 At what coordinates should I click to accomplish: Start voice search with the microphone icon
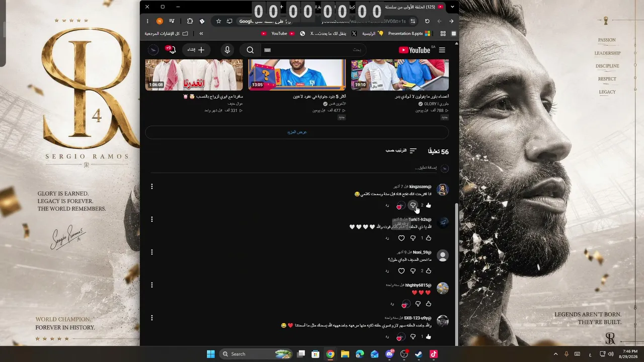point(227,50)
